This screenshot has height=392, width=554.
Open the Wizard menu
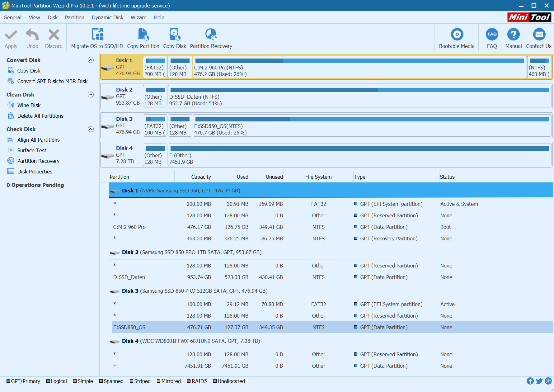tap(138, 17)
